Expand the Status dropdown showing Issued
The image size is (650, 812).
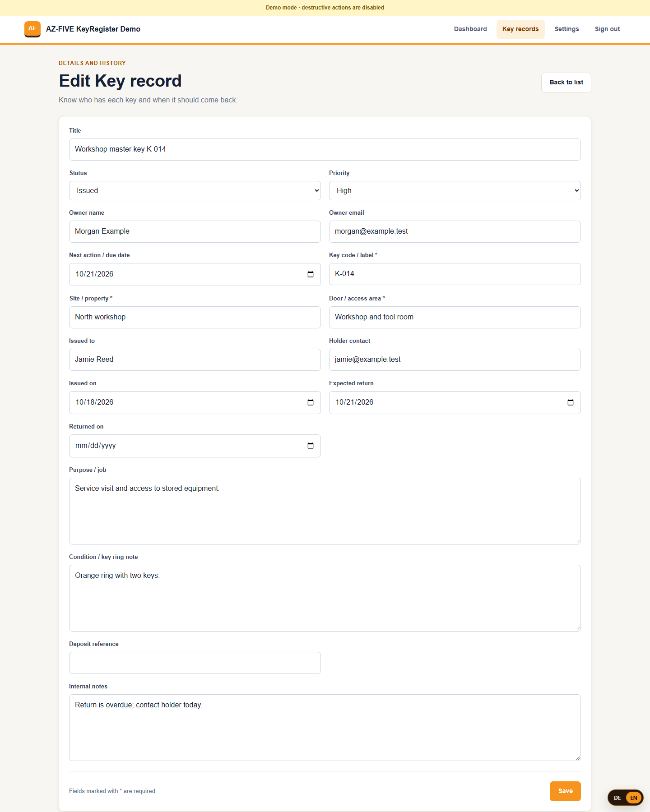(195, 191)
